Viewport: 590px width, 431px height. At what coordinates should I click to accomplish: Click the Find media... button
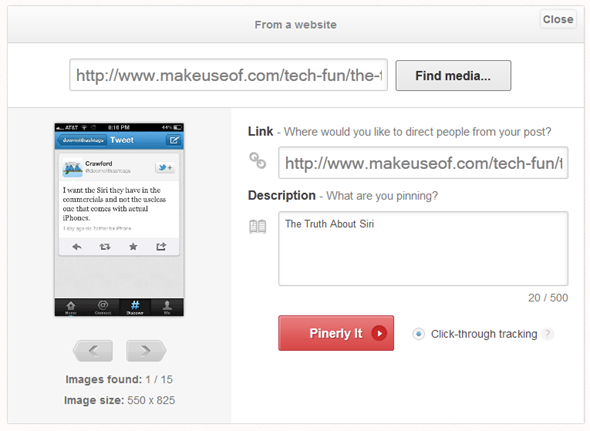click(x=453, y=76)
